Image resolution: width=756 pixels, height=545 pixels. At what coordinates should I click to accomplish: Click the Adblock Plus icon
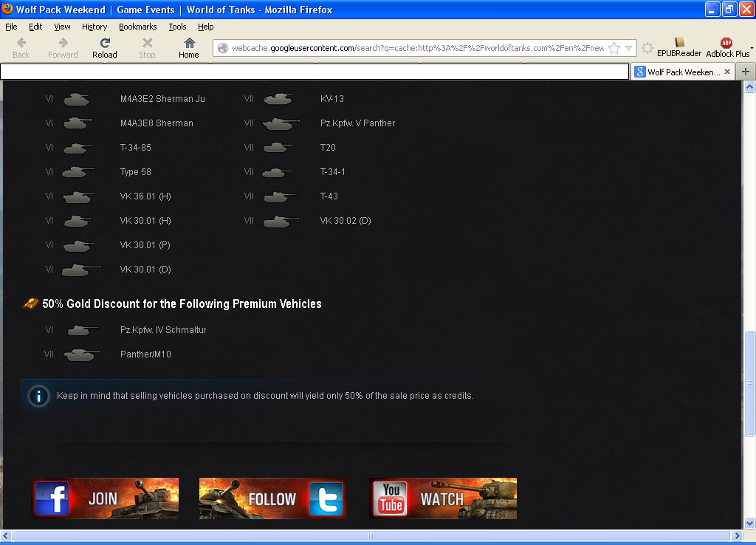[726, 43]
